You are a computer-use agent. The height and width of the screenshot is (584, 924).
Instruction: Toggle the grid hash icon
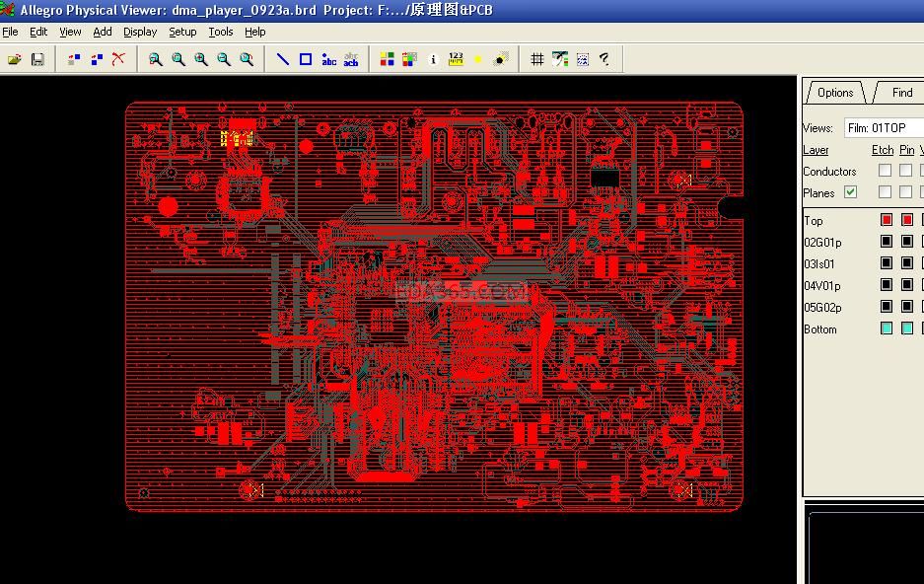point(536,59)
